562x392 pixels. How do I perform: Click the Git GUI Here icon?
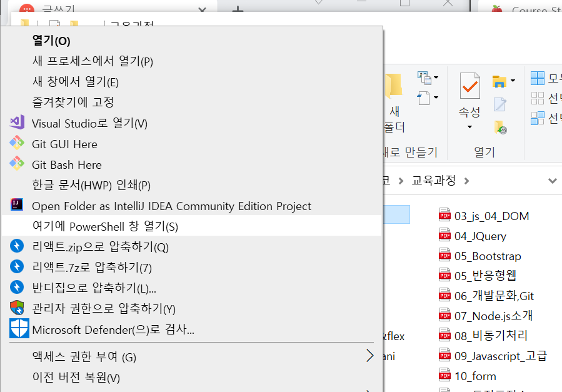tap(17, 143)
